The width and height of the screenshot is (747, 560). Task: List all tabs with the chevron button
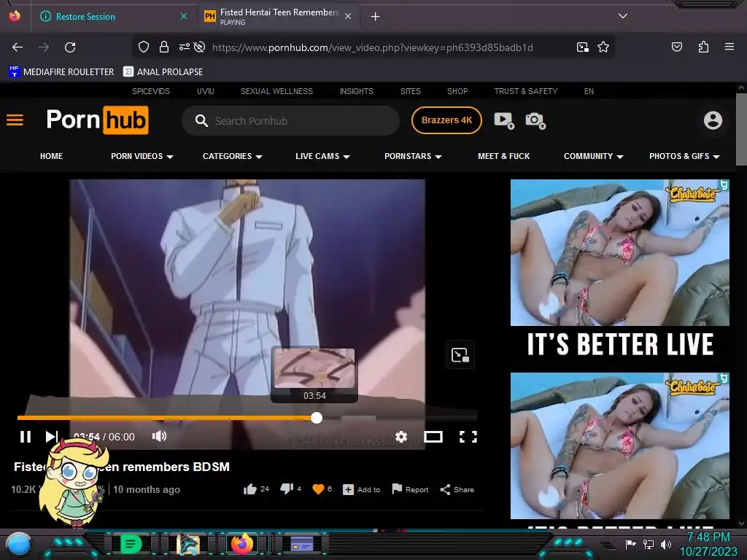pyautogui.click(x=622, y=16)
